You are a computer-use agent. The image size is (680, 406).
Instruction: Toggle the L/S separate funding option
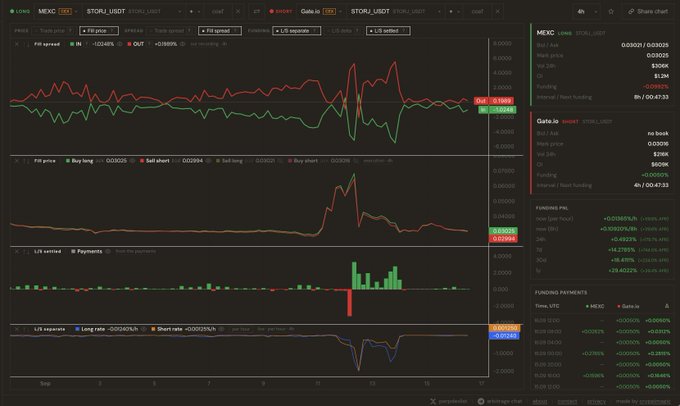(x=297, y=31)
